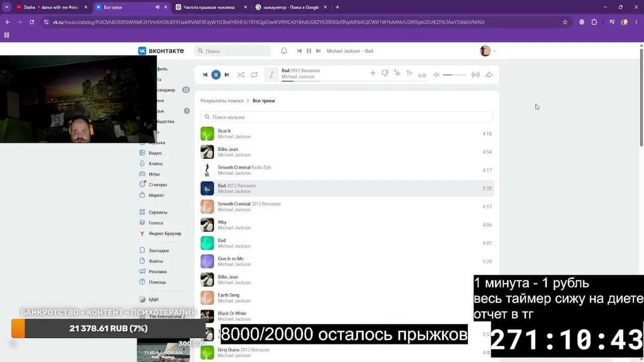The width and height of the screenshot is (644, 362).
Task: Open Реклама in the sidebar
Action: (157, 271)
